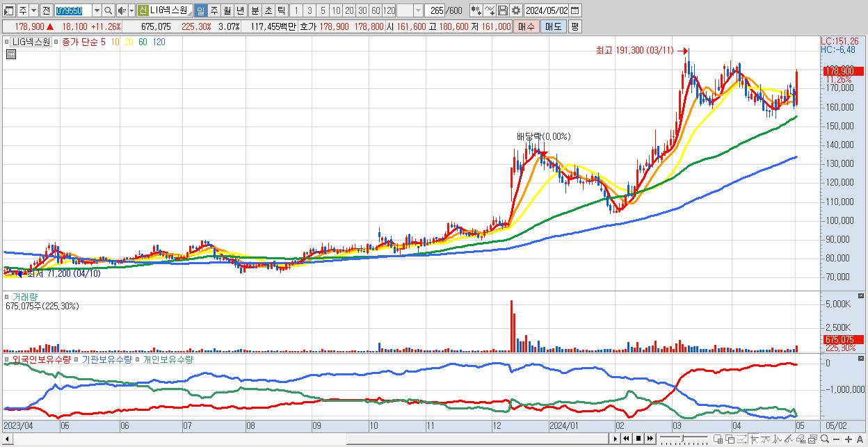Click the green 신 badge icon
Image resolution: width=868 pixels, height=447 pixels.
click(143, 10)
